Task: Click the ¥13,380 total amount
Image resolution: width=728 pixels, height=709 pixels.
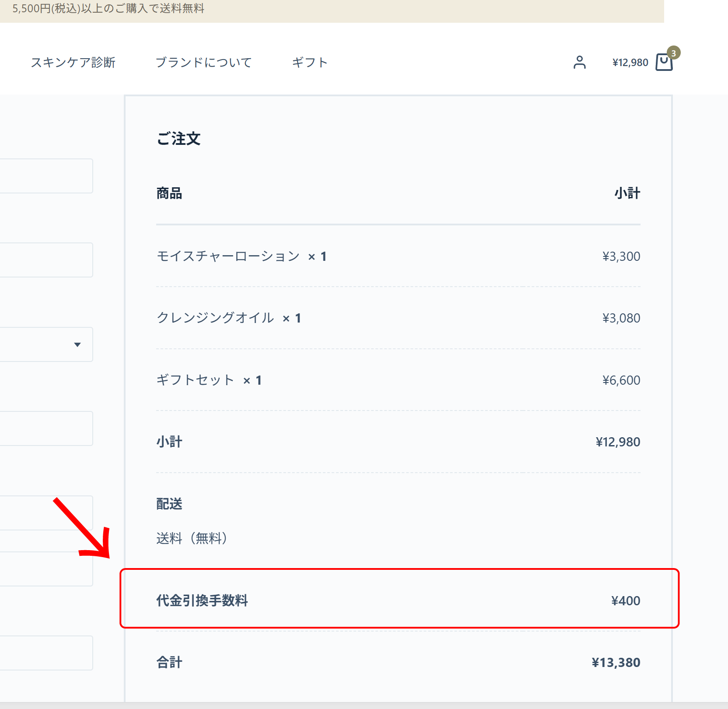Action: coord(616,663)
